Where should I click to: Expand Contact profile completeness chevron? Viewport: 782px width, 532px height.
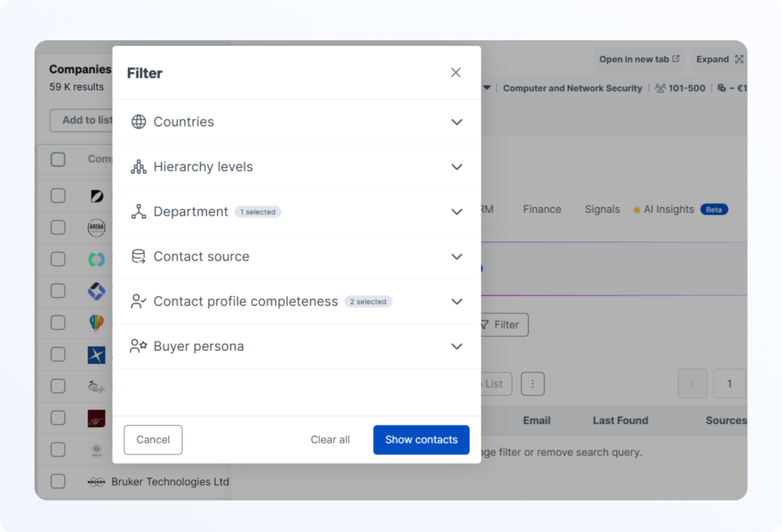point(456,301)
